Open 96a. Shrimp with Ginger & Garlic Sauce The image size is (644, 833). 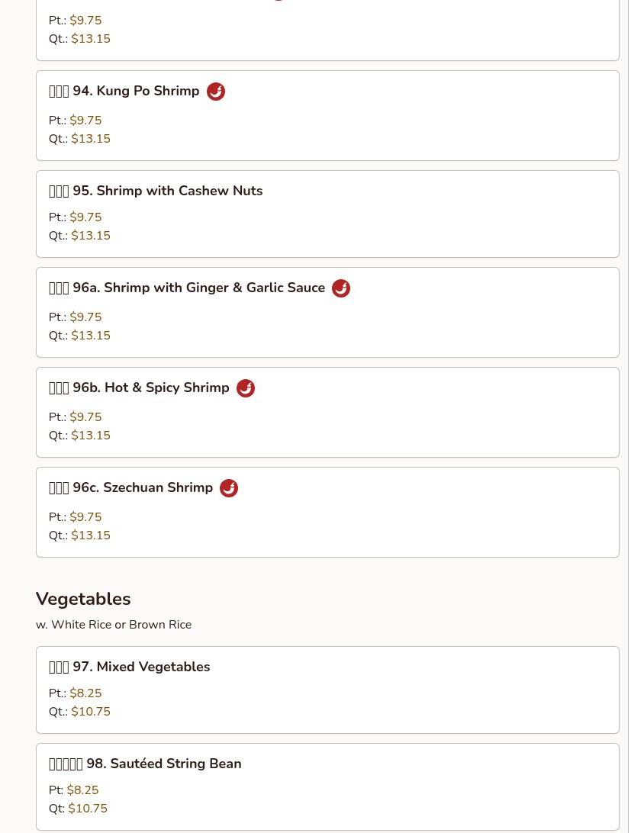click(x=327, y=313)
